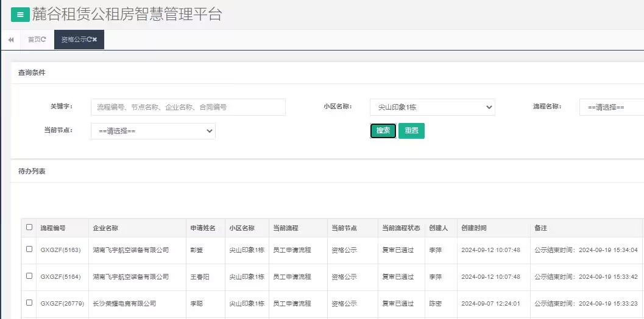Viewport: 644px width, 319px height.
Task: Toggle the select-all checkbox in the table header
Action: tap(29, 227)
